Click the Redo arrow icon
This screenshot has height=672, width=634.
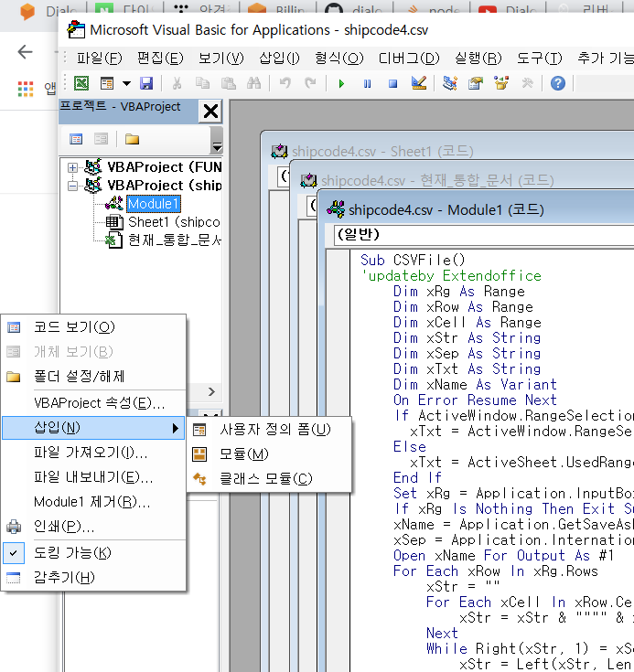click(310, 83)
